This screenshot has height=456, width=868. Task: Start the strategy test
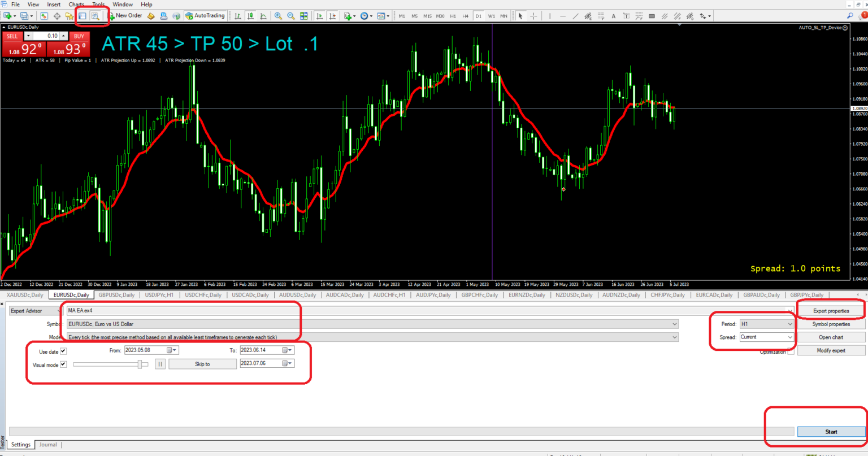pyautogui.click(x=831, y=432)
